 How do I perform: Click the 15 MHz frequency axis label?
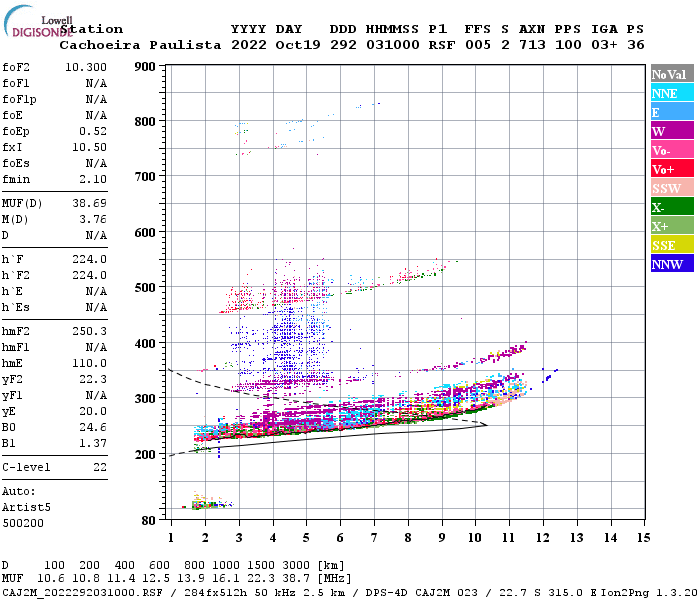[x=643, y=538]
